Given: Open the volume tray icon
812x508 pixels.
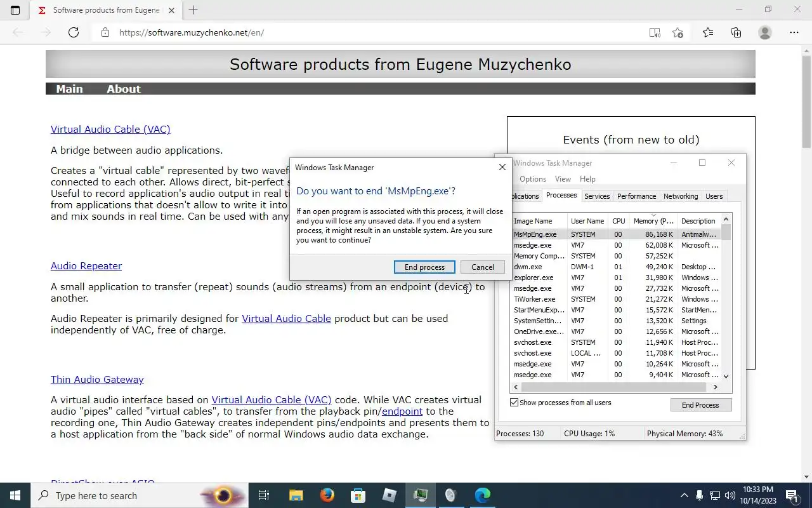Looking at the screenshot, I should tap(730, 495).
